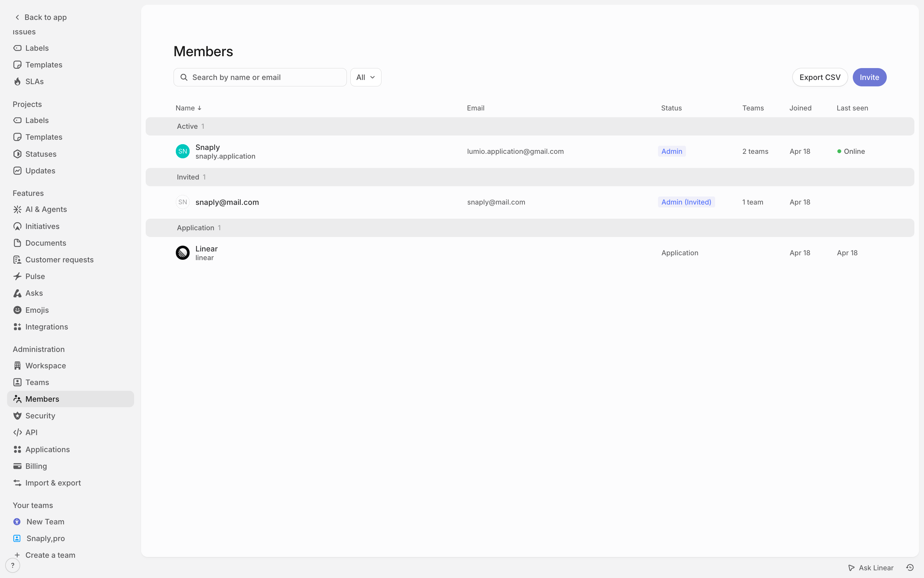The height and width of the screenshot is (578, 924).
Task: Open project Updates icon
Action: click(17, 171)
